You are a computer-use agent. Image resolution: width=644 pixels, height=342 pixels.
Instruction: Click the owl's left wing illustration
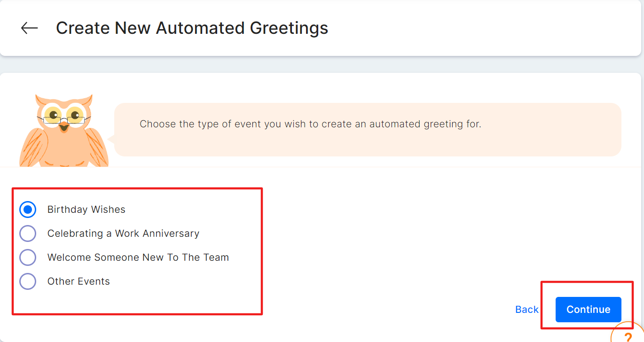(x=32, y=147)
